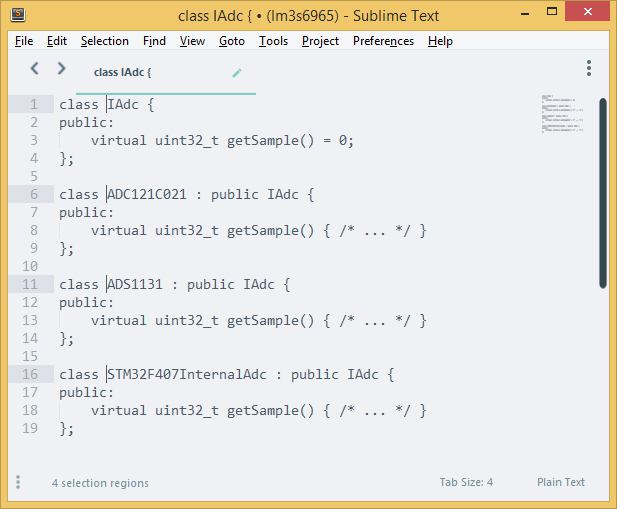This screenshot has width=617, height=509.
Task: Open the vertical three-dot tab options menu
Action: tap(589, 68)
